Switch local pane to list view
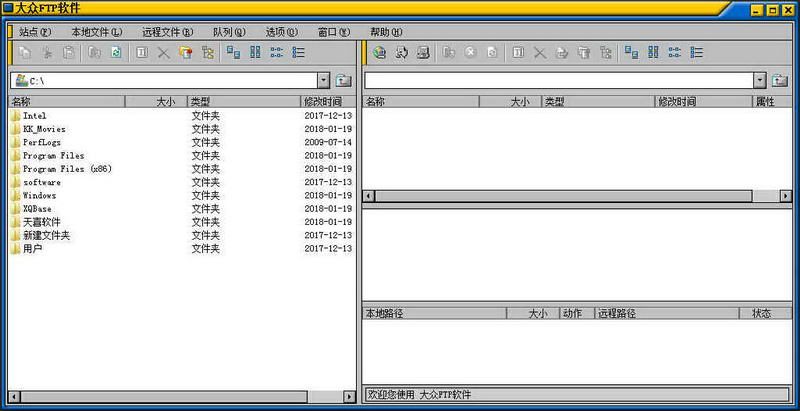 pyautogui.click(x=277, y=53)
